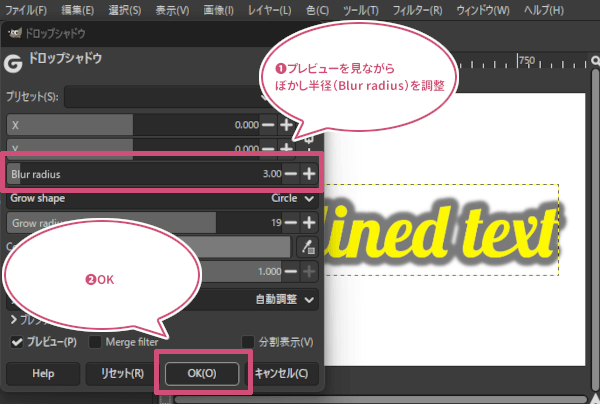
Task: Enable the 分割表示(V) checkbox
Action: coord(248,342)
